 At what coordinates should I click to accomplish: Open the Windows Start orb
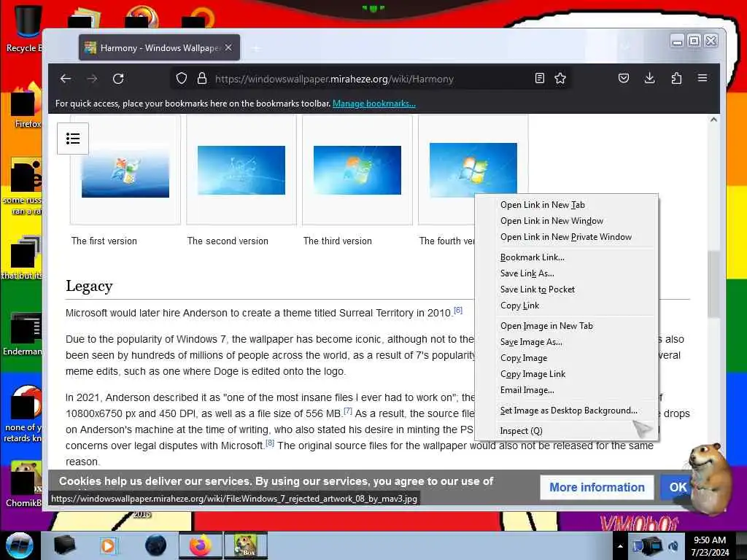20,545
